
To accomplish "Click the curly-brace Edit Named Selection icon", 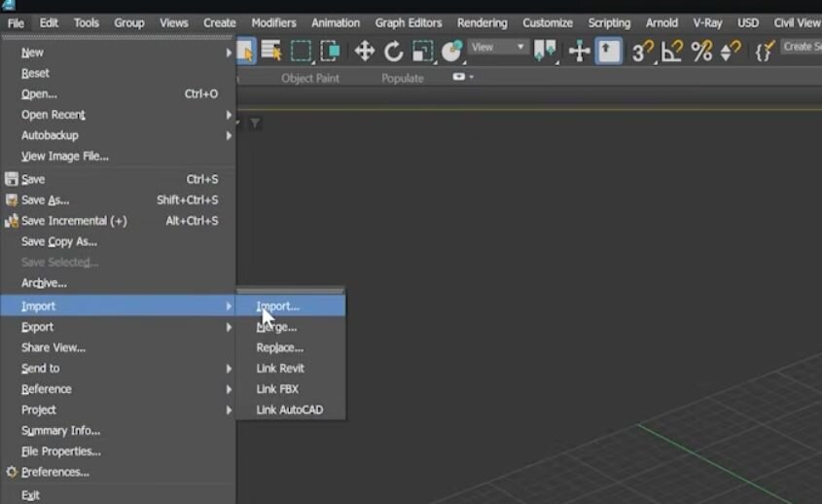I will (765, 52).
